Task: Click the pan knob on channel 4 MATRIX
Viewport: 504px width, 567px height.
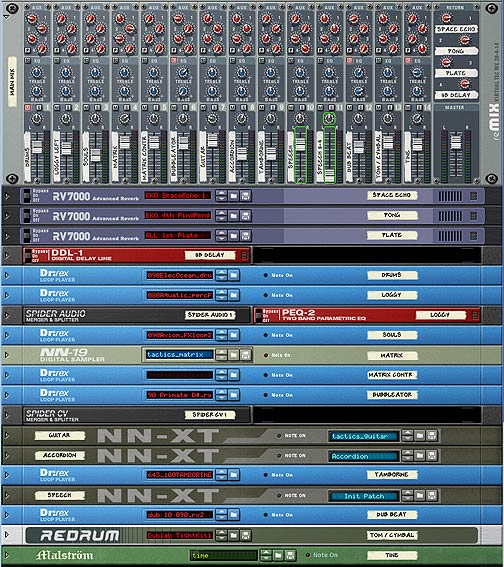Action: tap(124, 118)
